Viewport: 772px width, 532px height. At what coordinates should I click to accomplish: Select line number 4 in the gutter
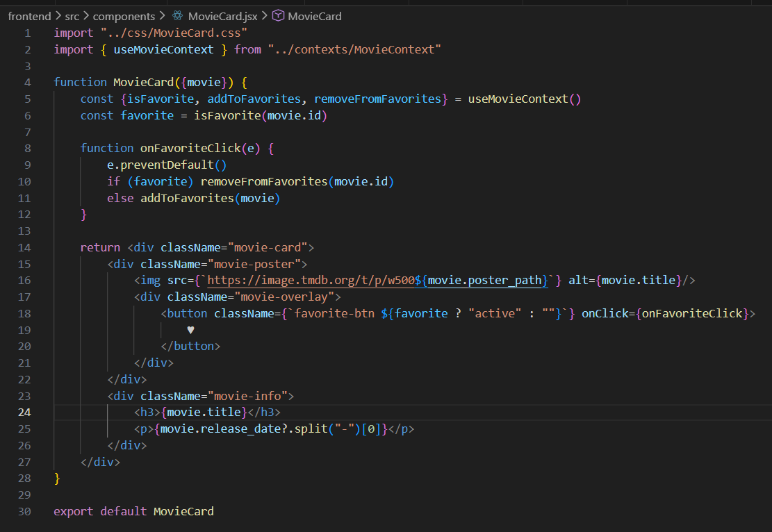(27, 82)
